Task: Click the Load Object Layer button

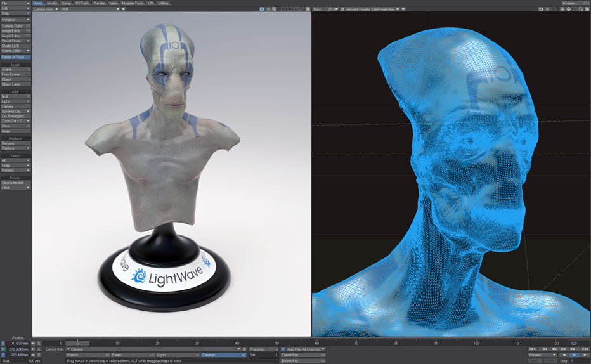Action: tap(15, 84)
